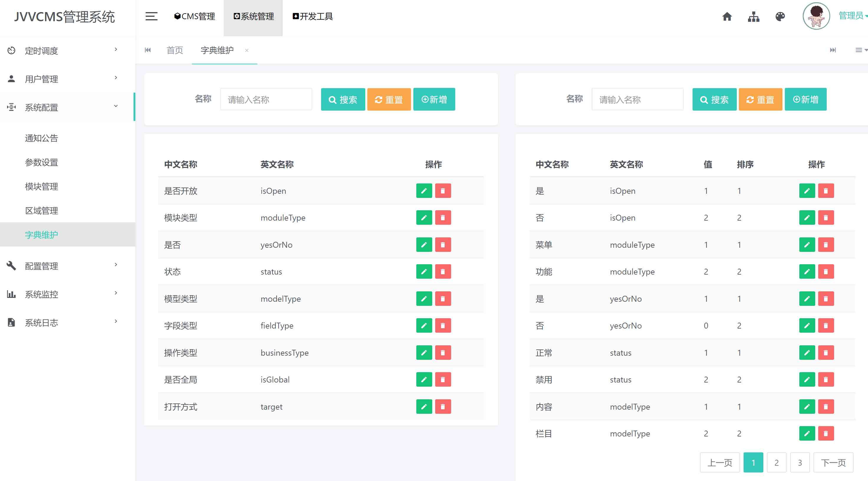
Task: Focus the left panel 名称 input field
Action: pyautogui.click(x=266, y=99)
